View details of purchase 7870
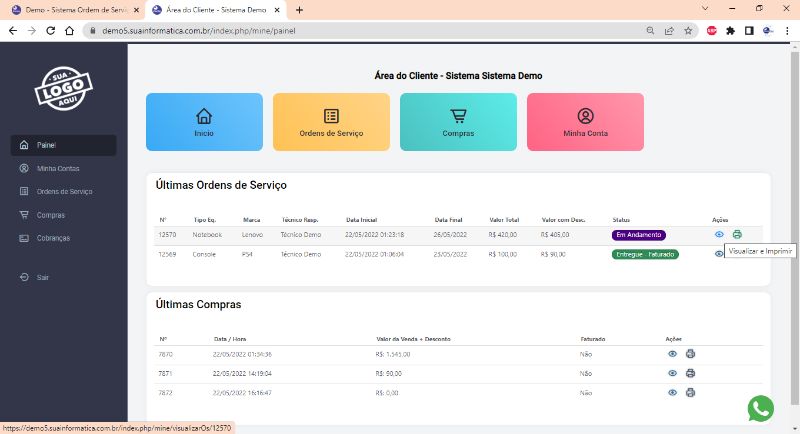Image resolution: width=800 pixels, height=434 pixels. (673, 354)
